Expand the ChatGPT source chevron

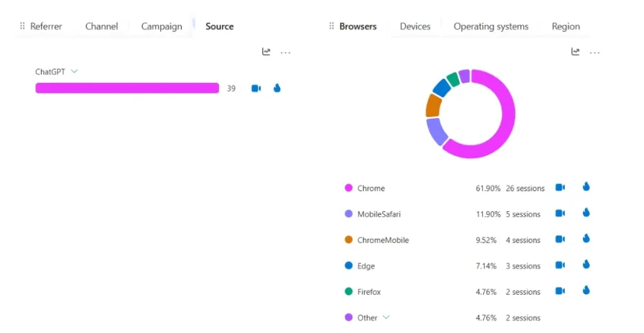[x=74, y=72]
